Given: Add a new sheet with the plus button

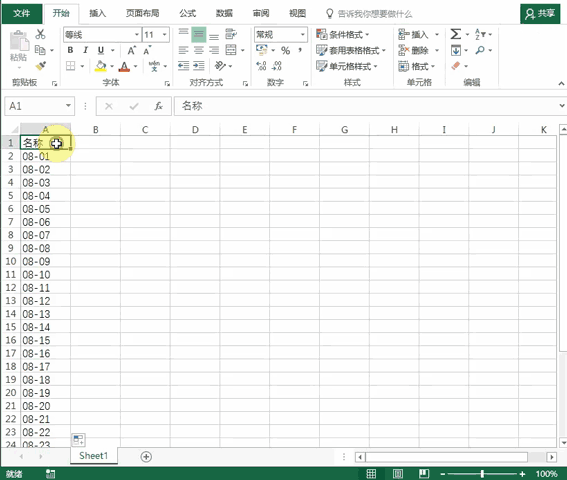Looking at the screenshot, I should tap(146, 456).
